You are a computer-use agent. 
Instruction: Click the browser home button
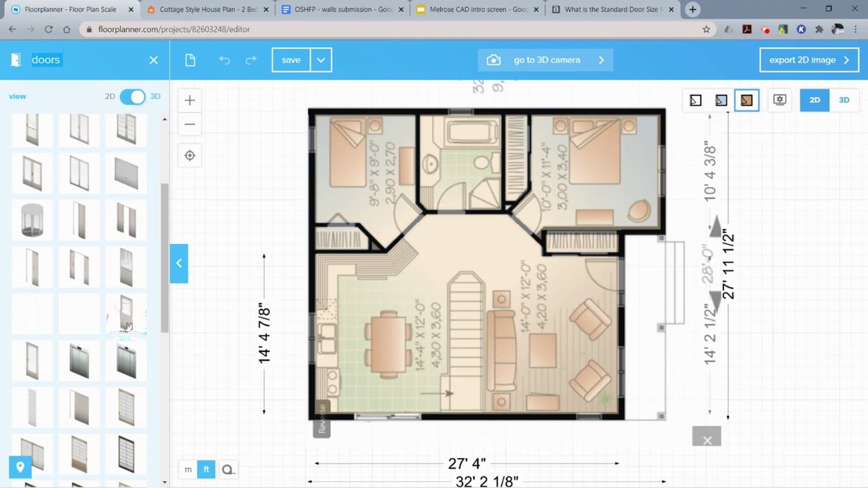[x=66, y=29]
